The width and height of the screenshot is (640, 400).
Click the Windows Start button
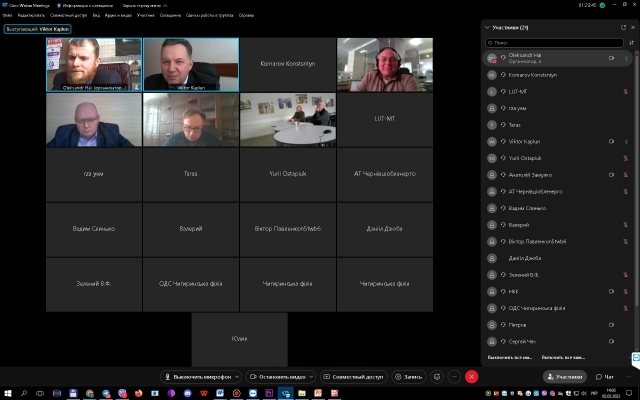pyautogui.click(x=8, y=394)
